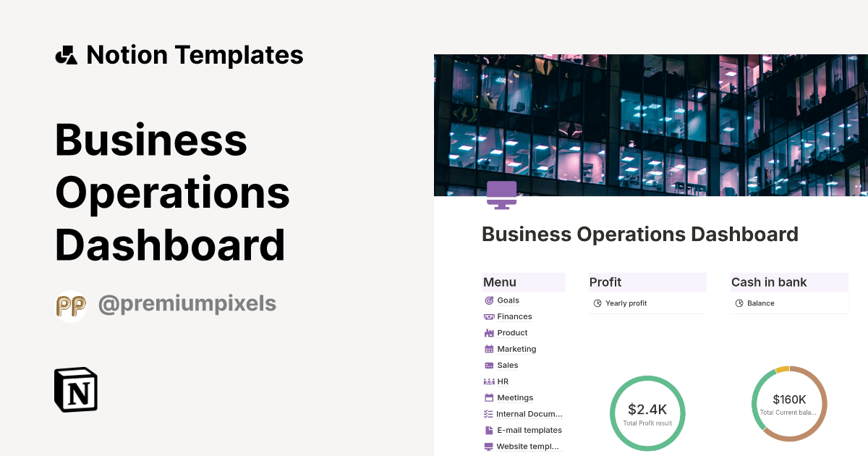This screenshot has width=868, height=456.
Task: Click the Marketing calendar icon
Action: [x=490, y=349]
